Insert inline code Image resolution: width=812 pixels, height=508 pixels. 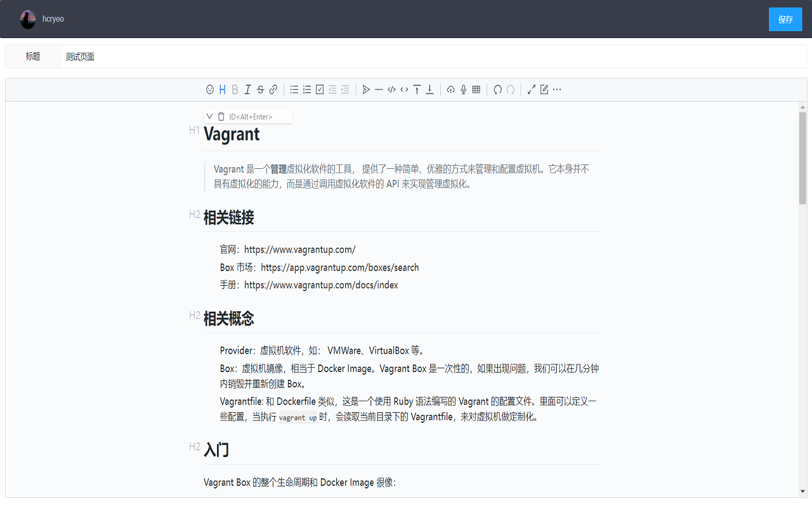[x=404, y=90]
